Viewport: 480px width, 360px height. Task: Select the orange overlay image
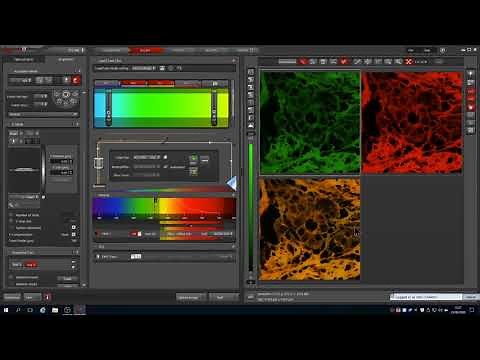tap(310, 229)
